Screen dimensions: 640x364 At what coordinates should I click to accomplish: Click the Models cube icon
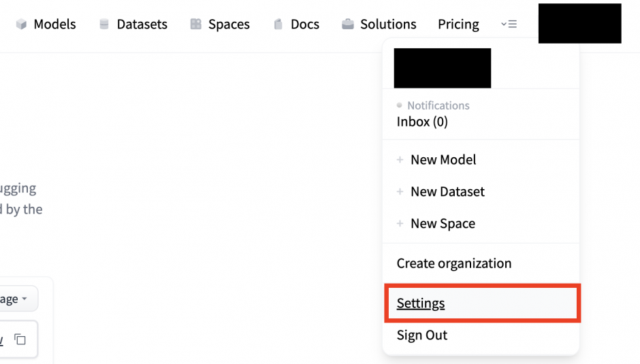click(x=22, y=24)
